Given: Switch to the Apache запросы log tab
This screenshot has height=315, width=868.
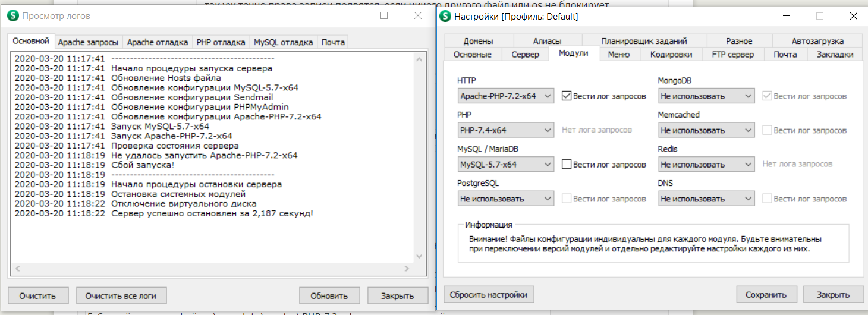Looking at the screenshot, I should click(x=88, y=42).
